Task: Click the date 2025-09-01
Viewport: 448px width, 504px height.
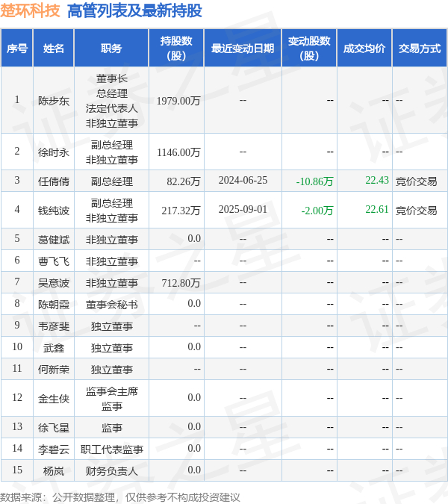Action: (243, 210)
